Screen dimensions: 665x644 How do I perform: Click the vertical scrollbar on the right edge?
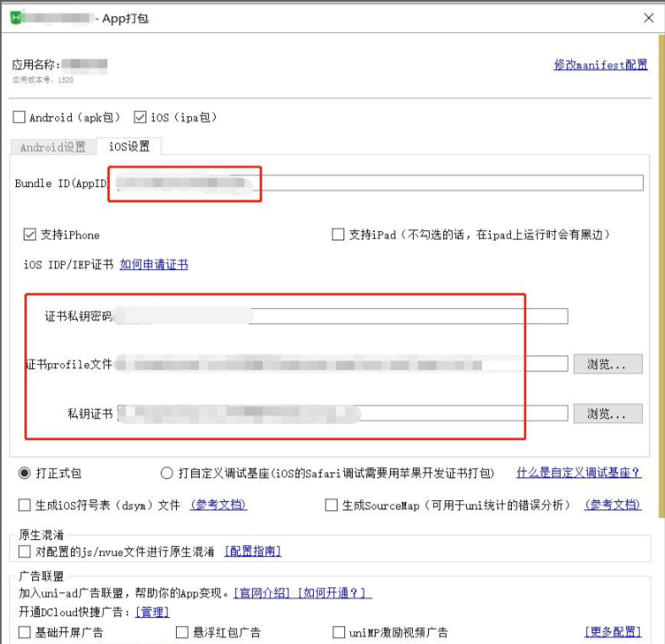tap(662, 276)
